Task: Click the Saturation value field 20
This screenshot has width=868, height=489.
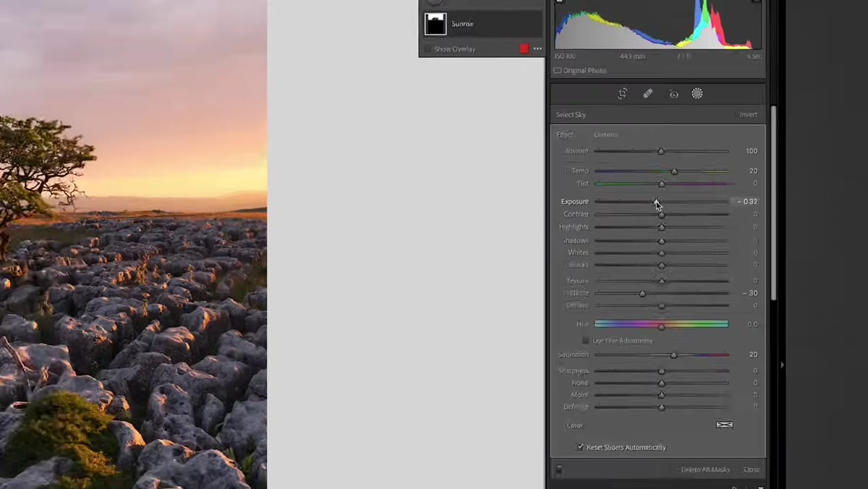Action: coord(753,355)
